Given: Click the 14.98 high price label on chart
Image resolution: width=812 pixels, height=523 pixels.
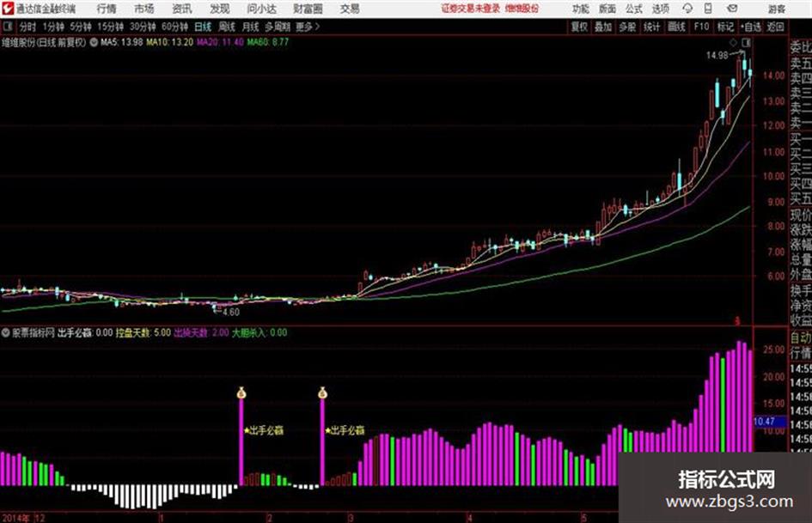Looking at the screenshot, I should pyautogui.click(x=717, y=55).
